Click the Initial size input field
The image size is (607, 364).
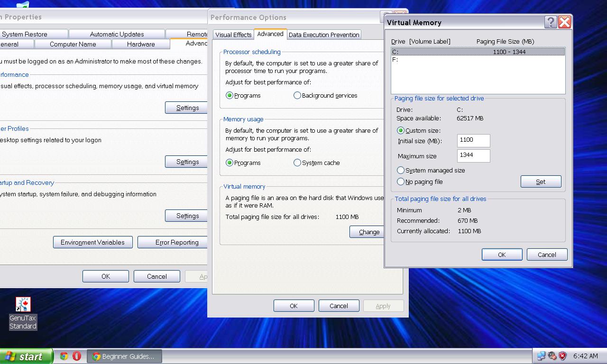coord(473,140)
